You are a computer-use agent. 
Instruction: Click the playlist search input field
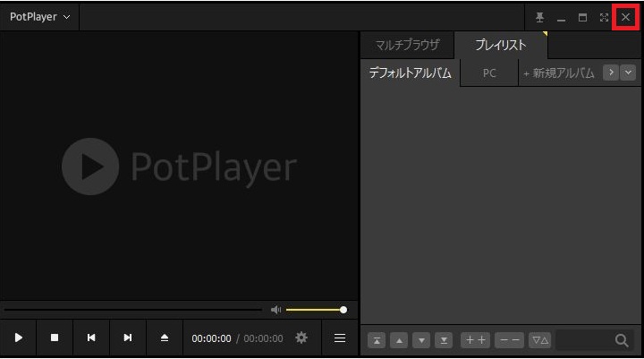585,340
